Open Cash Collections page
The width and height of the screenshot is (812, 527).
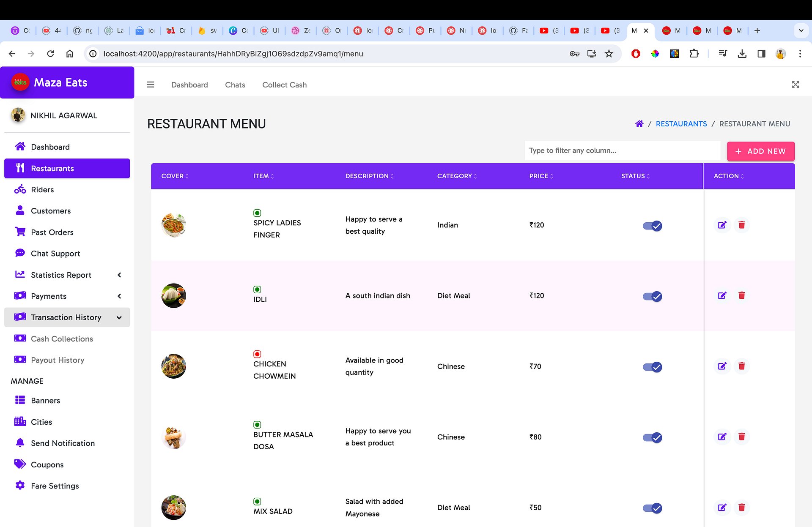pyautogui.click(x=67, y=339)
